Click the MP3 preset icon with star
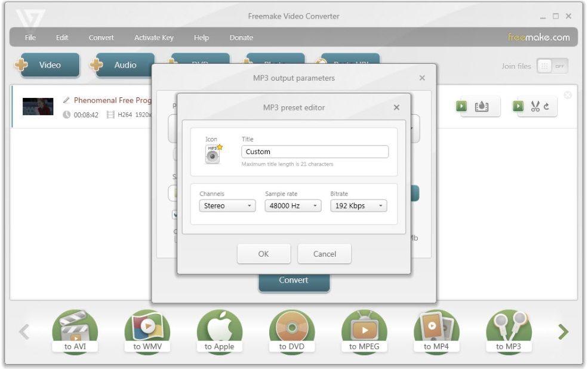Viewport: 588px width, 369px height. tap(213, 153)
